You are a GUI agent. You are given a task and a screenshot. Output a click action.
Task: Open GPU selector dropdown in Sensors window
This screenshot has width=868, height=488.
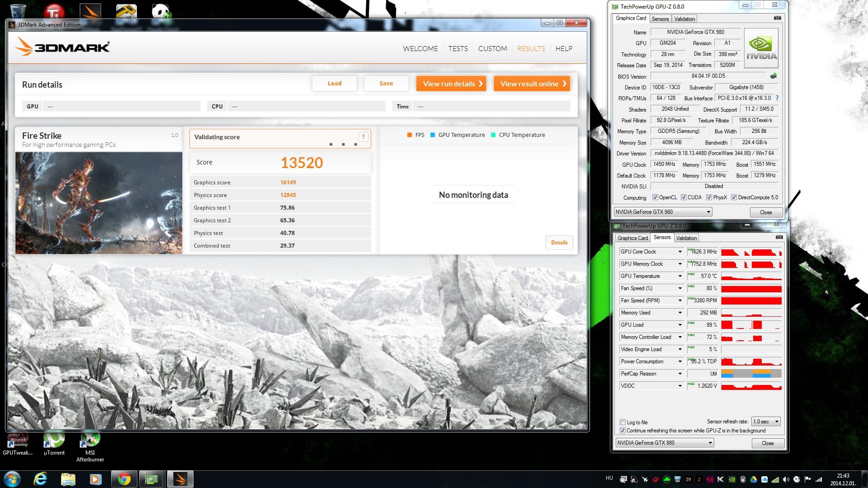pyautogui.click(x=665, y=443)
